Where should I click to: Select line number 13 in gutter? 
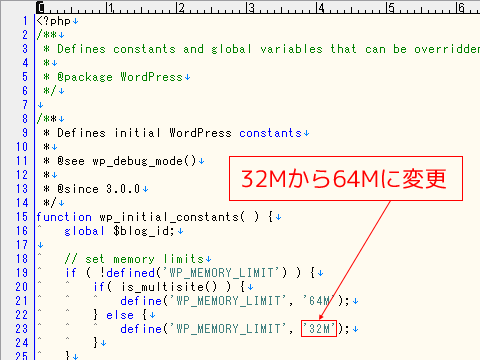point(22,189)
